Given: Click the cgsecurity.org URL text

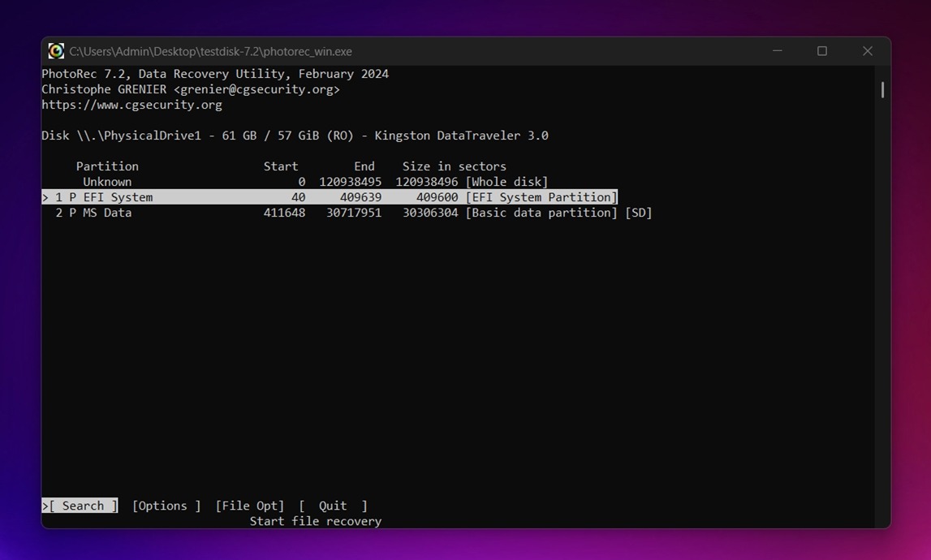Looking at the screenshot, I should 131,105.
